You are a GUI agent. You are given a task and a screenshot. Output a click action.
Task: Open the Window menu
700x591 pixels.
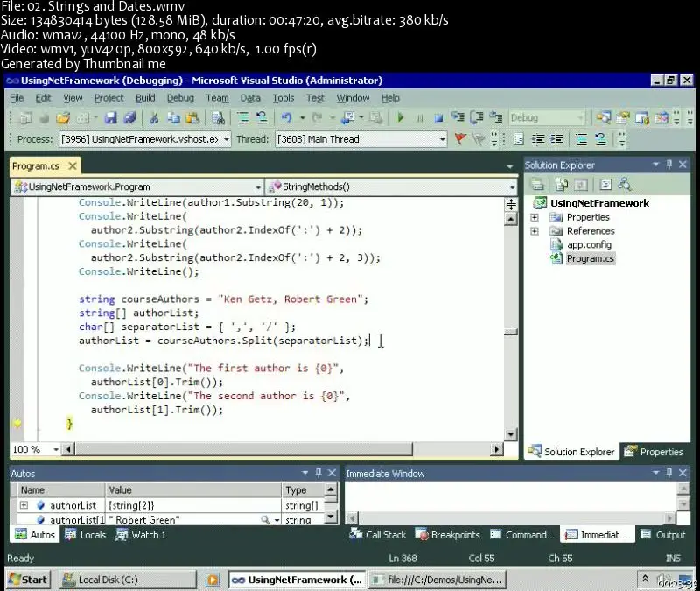(353, 98)
